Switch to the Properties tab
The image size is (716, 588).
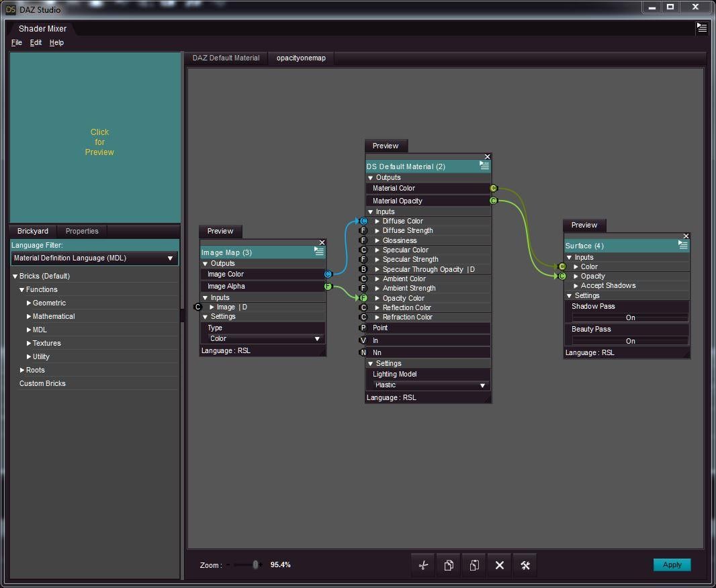tap(82, 232)
